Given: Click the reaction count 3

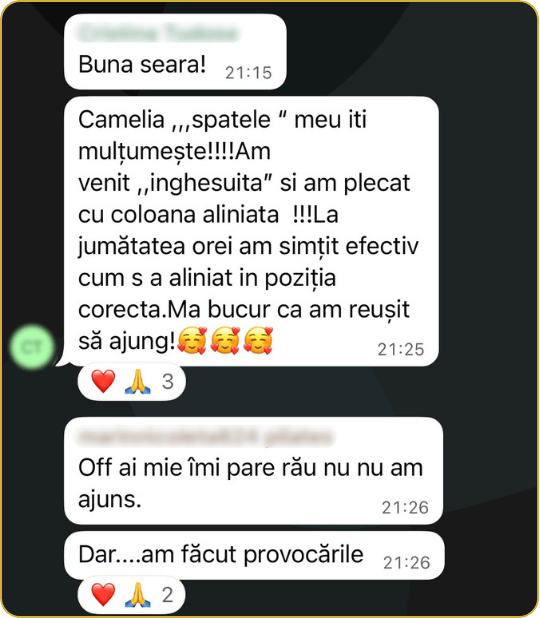Looking at the screenshot, I should pyautogui.click(x=168, y=382).
